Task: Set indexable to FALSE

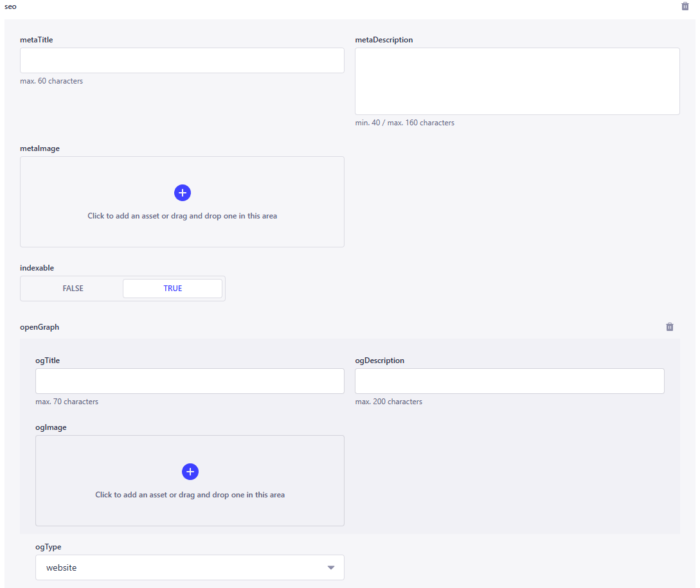Action: coord(73,289)
